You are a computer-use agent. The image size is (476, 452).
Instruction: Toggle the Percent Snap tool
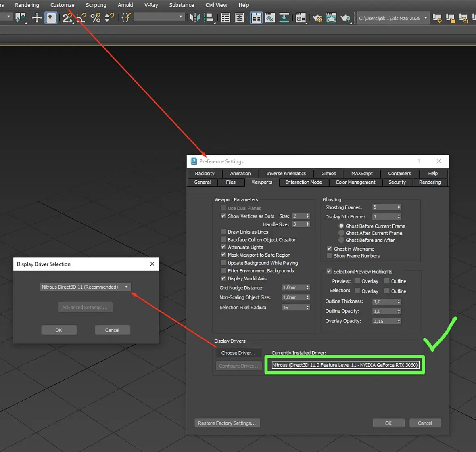click(95, 18)
